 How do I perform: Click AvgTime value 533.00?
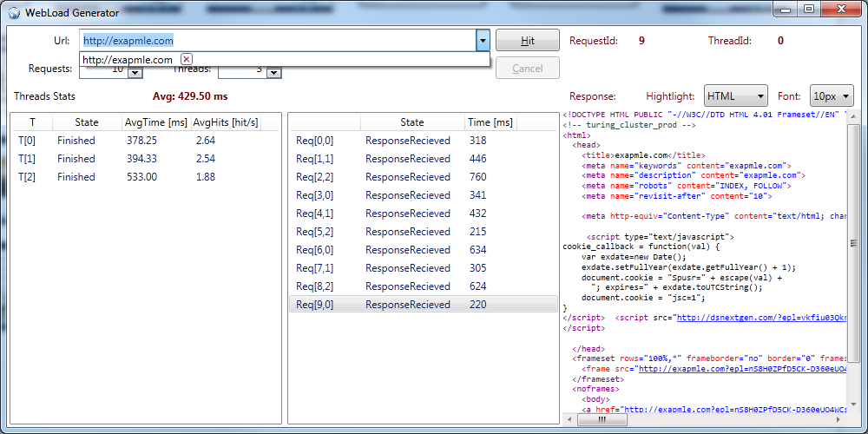coord(141,177)
